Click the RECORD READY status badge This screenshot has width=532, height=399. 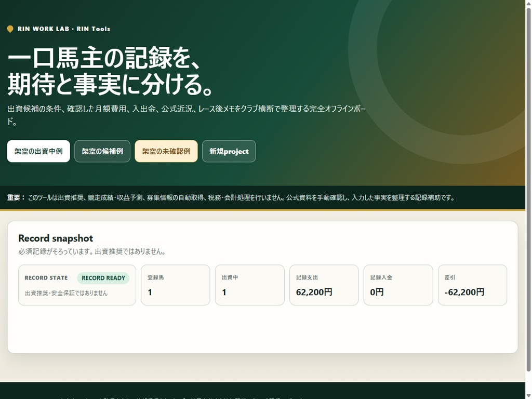[103, 278]
